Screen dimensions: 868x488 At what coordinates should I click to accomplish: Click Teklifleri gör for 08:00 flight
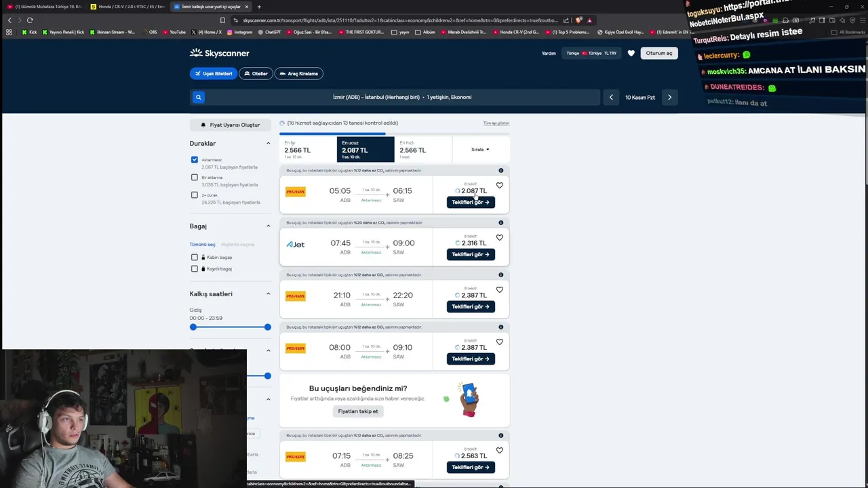point(471,359)
